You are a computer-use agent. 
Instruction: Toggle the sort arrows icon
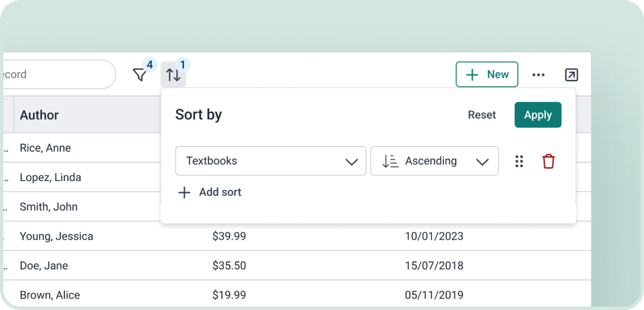coord(173,75)
